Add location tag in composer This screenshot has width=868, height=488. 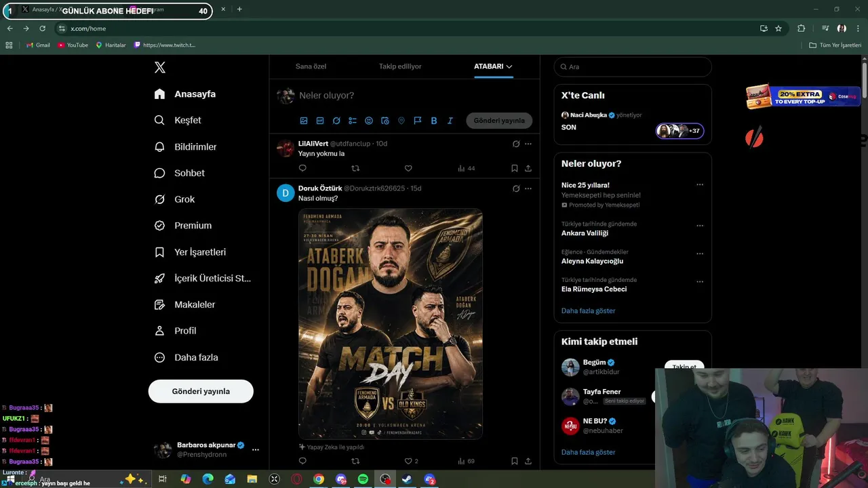tap(401, 121)
